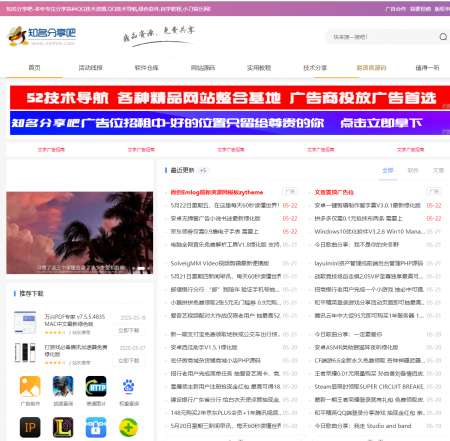Click the blue 知多分享吧 ad banner
Image resolution: width=450 pixels, height=441 pixels.
point(230,123)
